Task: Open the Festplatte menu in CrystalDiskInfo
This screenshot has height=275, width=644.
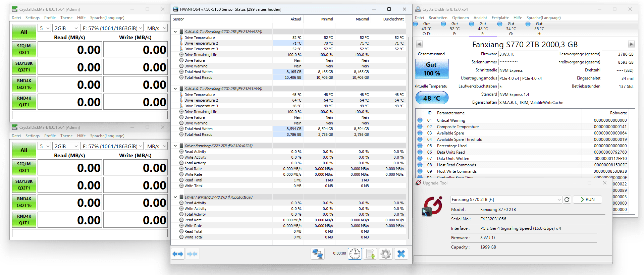Action: (500, 18)
